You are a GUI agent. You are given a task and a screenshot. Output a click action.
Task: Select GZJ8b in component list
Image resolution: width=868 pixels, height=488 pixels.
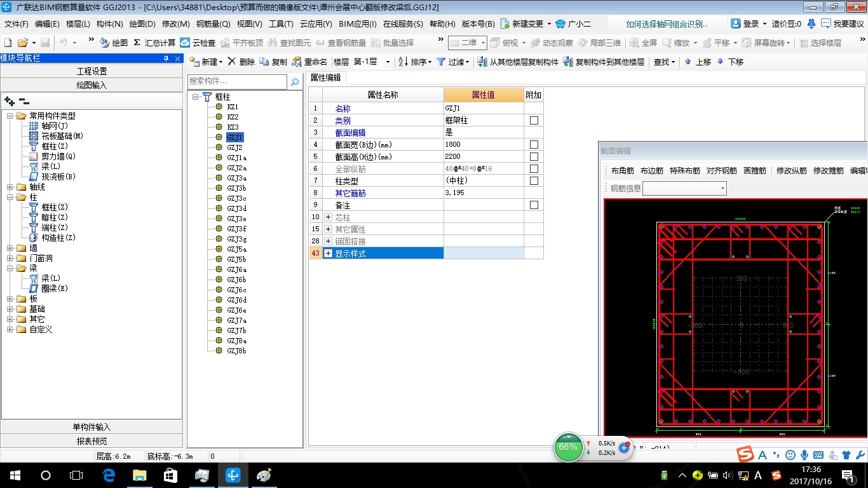[x=236, y=351]
